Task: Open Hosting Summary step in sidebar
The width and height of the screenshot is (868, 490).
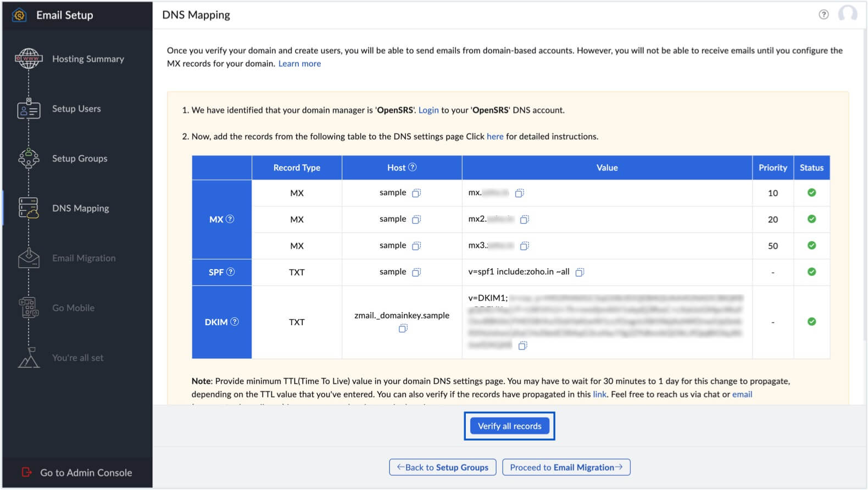Action: 88,59
